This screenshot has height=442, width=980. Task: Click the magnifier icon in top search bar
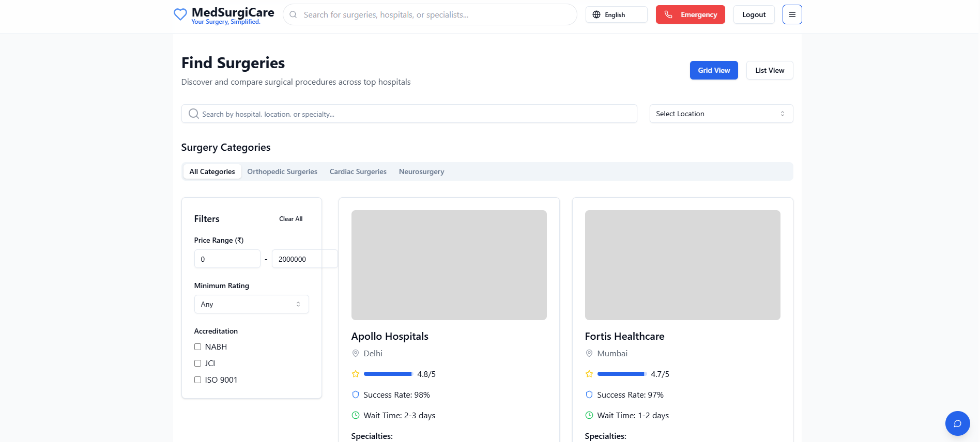tap(293, 14)
